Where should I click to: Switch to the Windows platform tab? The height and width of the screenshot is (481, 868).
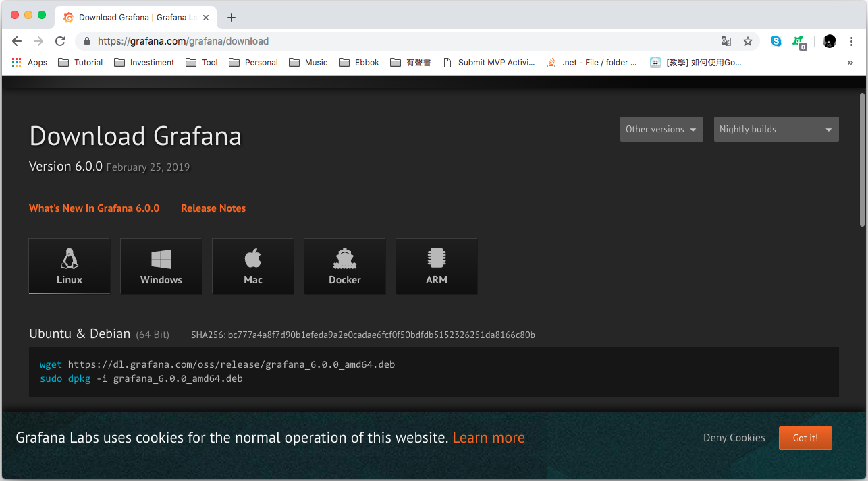(161, 266)
